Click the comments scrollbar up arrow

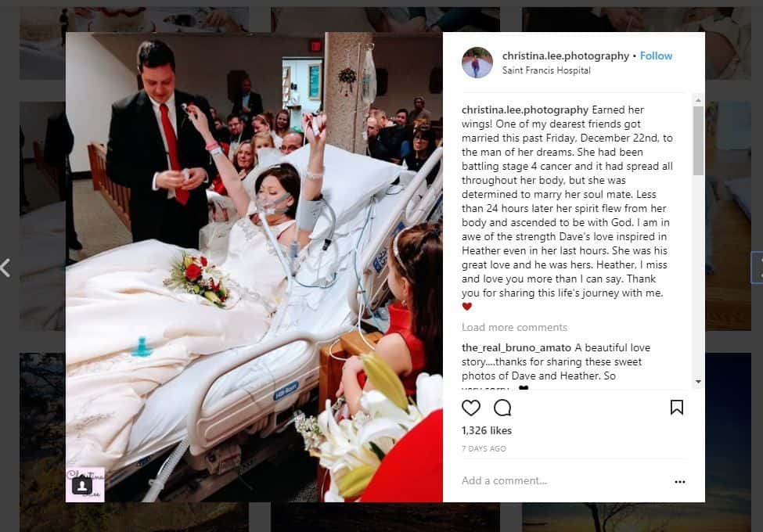coord(698,99)
